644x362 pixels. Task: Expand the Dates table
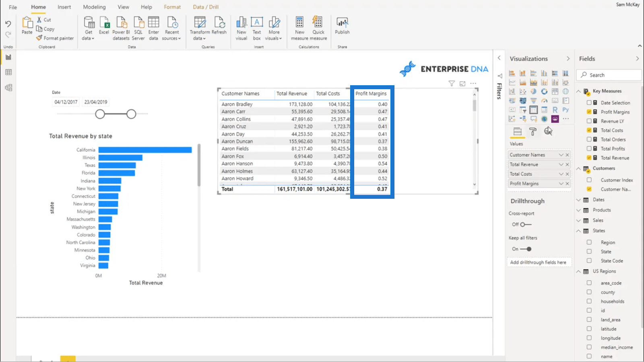click(578, 200)
